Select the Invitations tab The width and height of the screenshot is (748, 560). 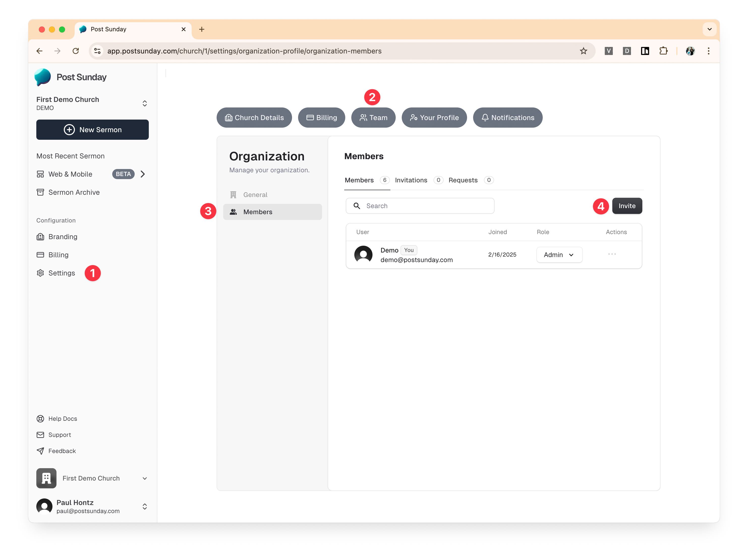tap(419, 180)
